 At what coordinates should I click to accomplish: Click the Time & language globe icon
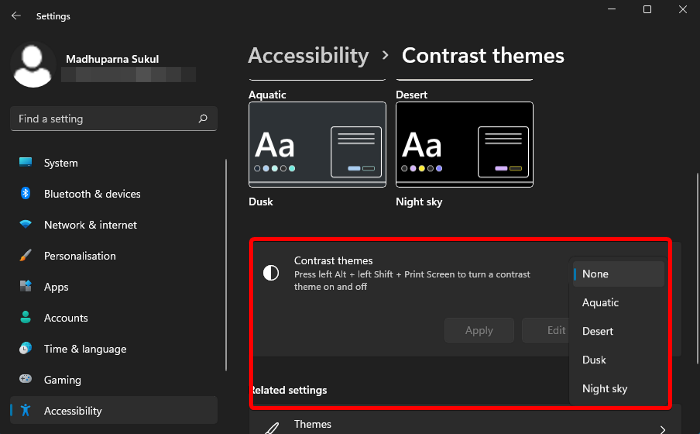(25, 349)
